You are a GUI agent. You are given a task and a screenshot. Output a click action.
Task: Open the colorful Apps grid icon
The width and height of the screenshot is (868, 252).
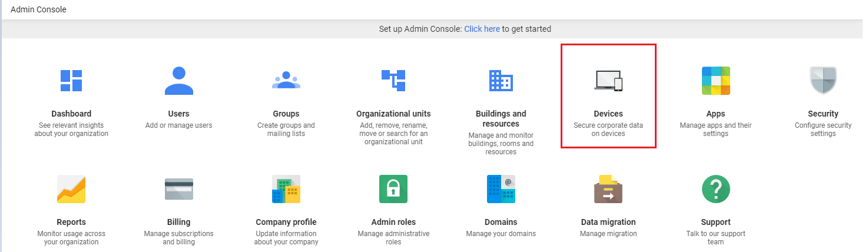pos(715,81)
